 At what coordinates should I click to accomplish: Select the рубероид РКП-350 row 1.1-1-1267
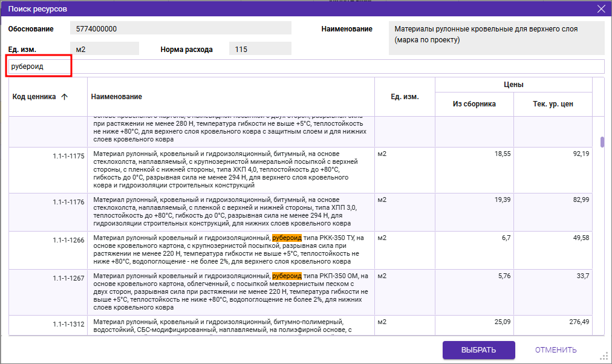[230, 292]
